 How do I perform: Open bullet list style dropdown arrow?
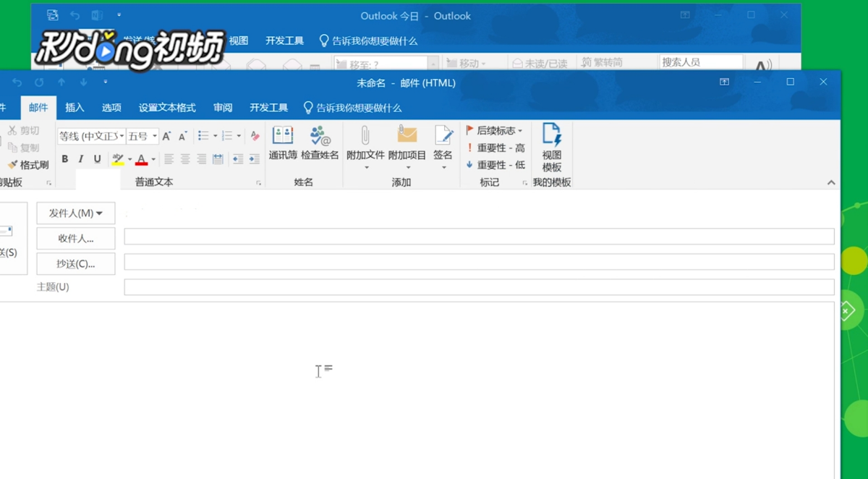[215, 136]
